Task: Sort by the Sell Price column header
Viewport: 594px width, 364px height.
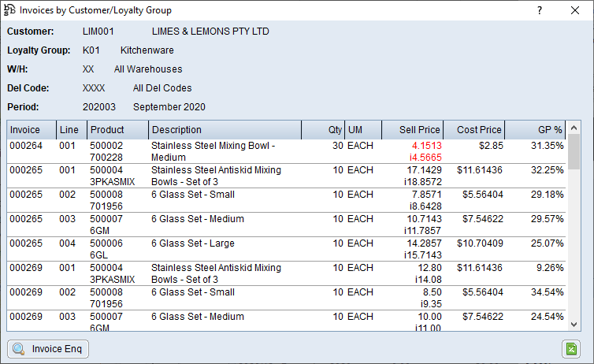Action: coord(413,130)
